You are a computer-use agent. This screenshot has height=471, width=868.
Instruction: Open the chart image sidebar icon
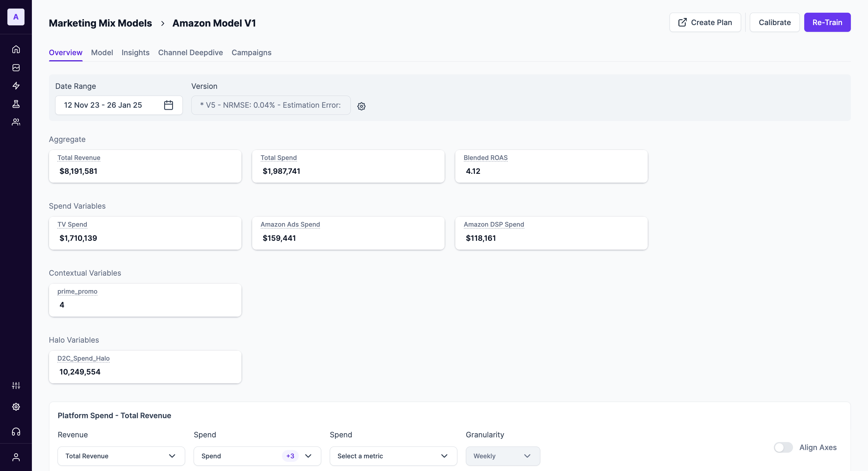point(16,68)
